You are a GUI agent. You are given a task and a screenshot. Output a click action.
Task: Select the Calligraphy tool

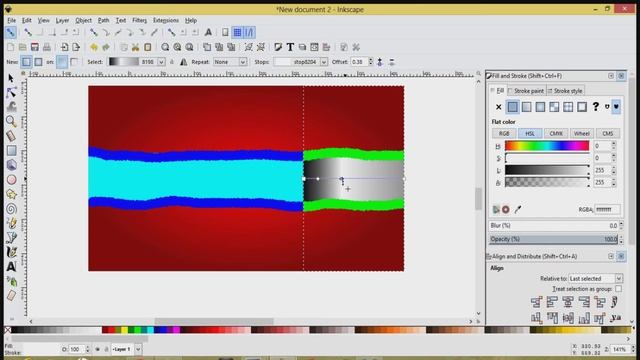click(x=11, y=252)
